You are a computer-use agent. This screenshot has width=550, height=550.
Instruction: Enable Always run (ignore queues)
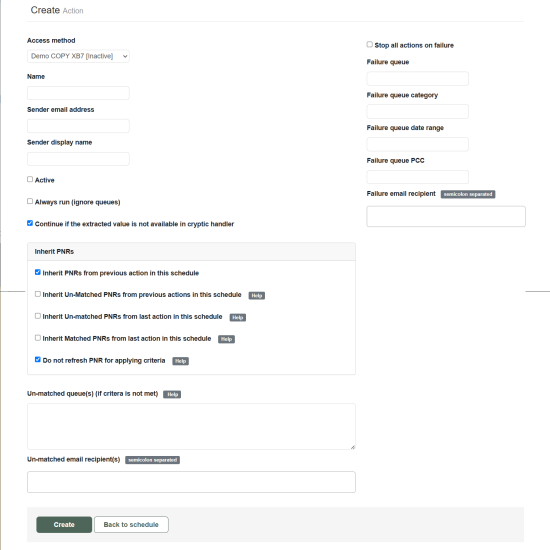tap(30, 201)
